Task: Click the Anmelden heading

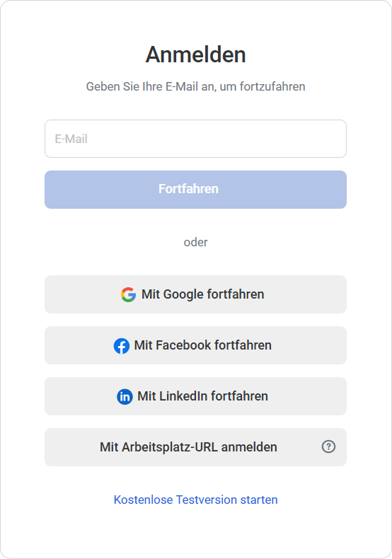Action: click(x=195, y=54)
